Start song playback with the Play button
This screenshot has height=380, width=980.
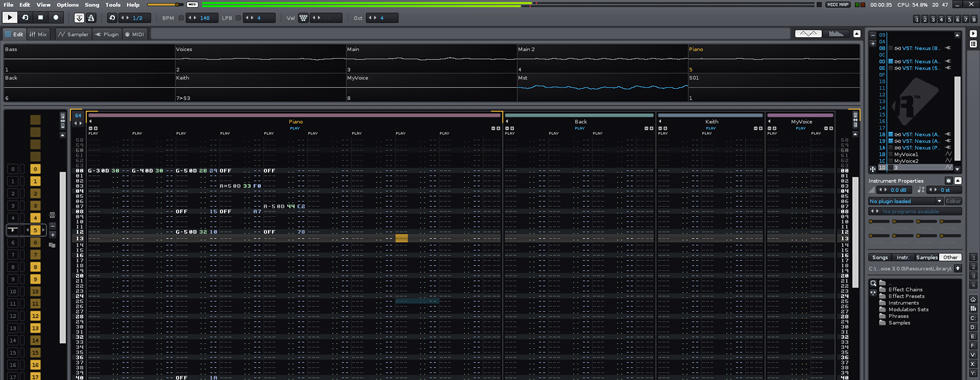tap(10, 18)
